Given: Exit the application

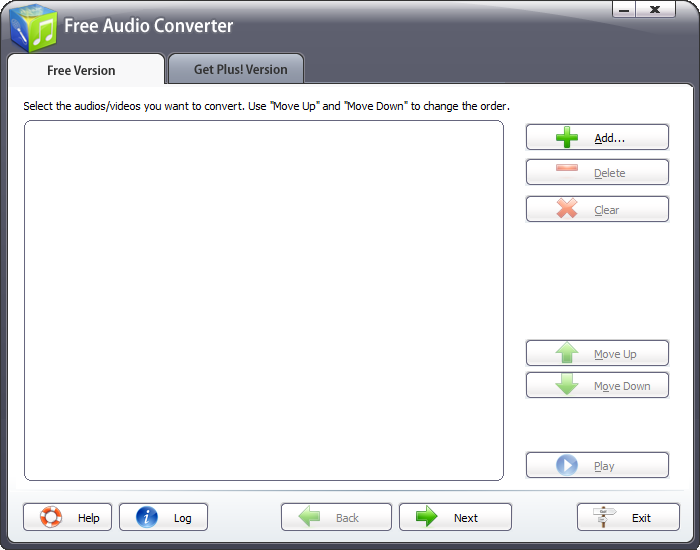Looking at the screenshot, I should point(628,517).
